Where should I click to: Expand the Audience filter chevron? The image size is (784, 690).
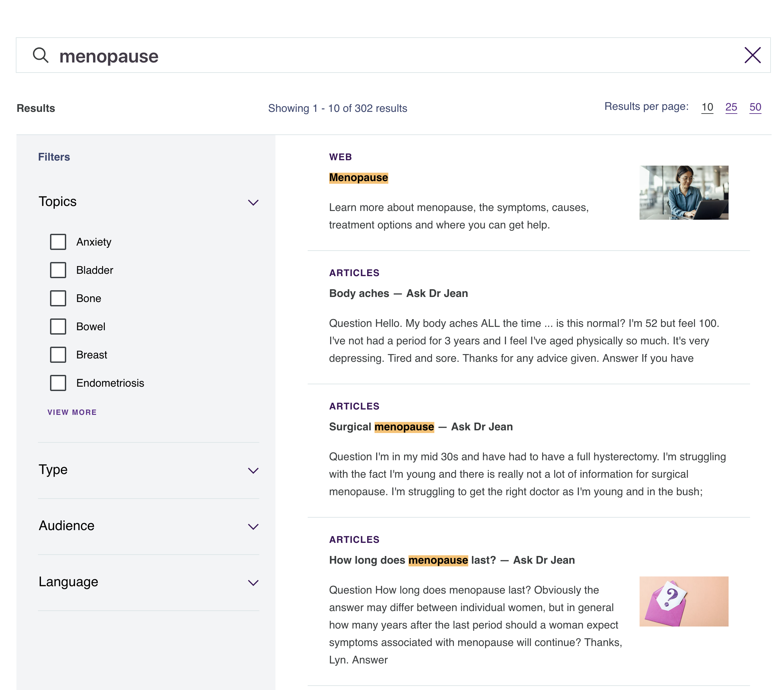(x=253, y=526)
